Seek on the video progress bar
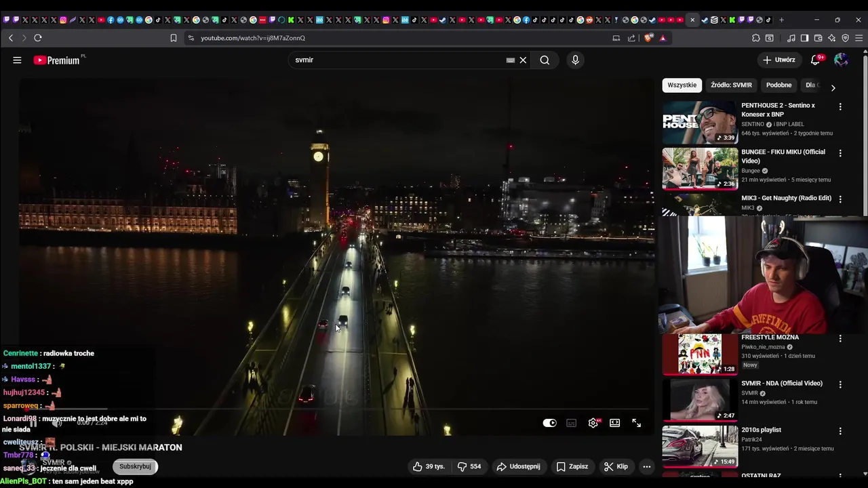The width and height of the screenshot is (868, 488). point(336,409)
